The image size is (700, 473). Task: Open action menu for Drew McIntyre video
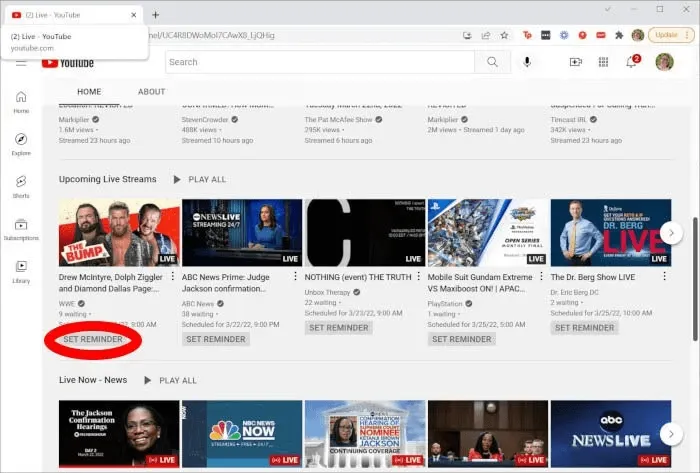pyautogui.click(x=173, y=277)
